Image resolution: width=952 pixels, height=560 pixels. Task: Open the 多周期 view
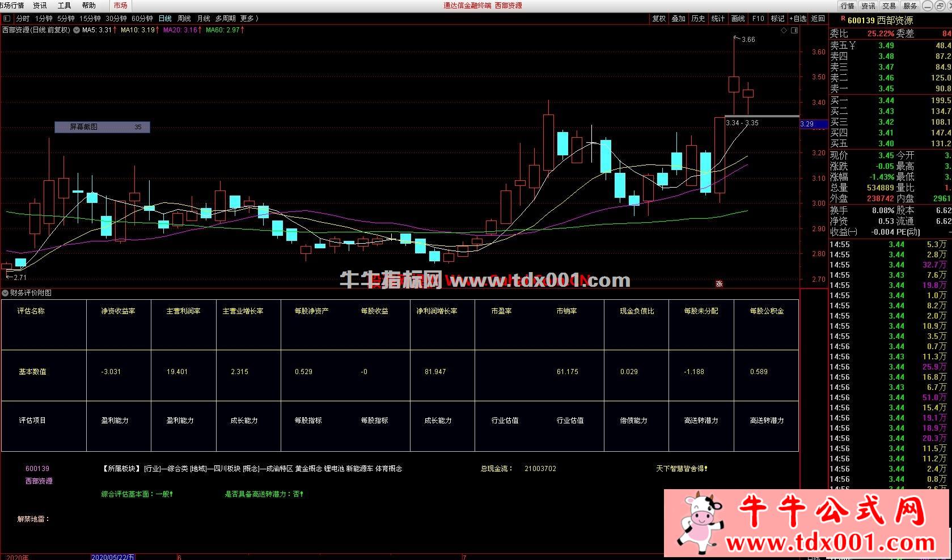click(x=226, y=19)
